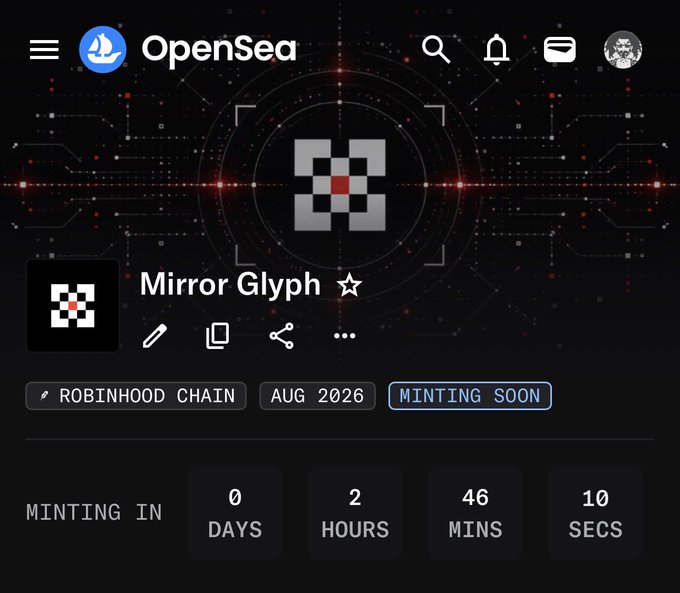Open the wallet icon
The width and height of the screenshot is (680, 593).
[559, 49]
